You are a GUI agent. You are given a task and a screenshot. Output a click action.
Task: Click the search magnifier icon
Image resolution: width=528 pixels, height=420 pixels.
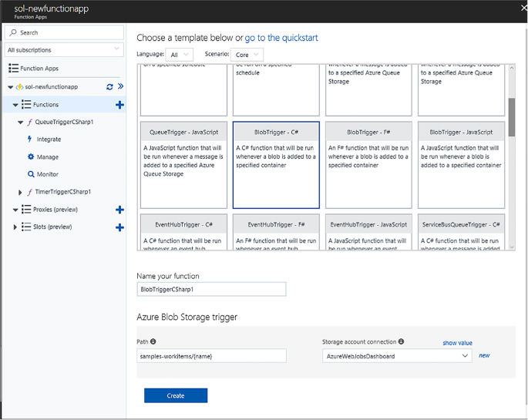pyautogui.click(x=13, y=32)
